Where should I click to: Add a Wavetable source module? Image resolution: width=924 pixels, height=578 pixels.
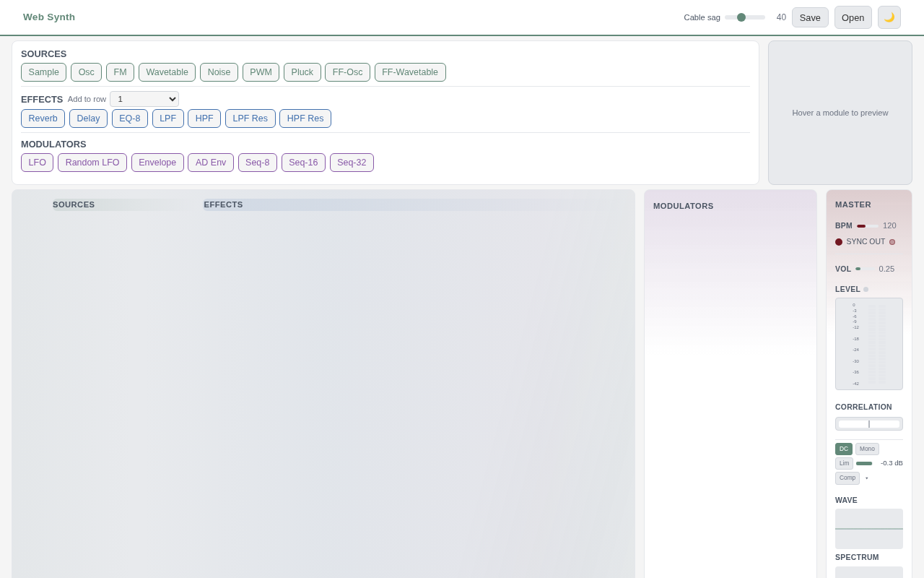[167, 72]
